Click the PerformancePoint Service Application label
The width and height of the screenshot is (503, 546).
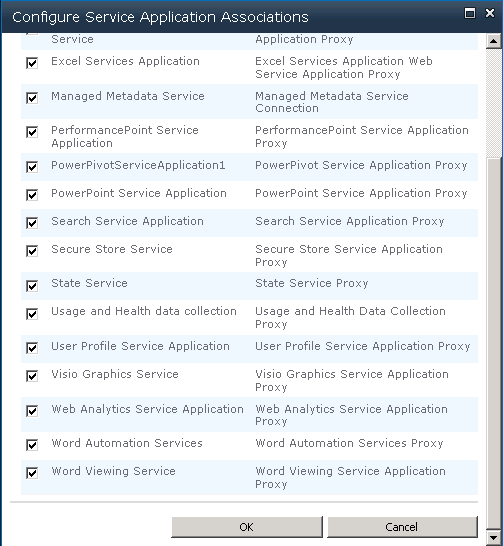pos(125,136)
